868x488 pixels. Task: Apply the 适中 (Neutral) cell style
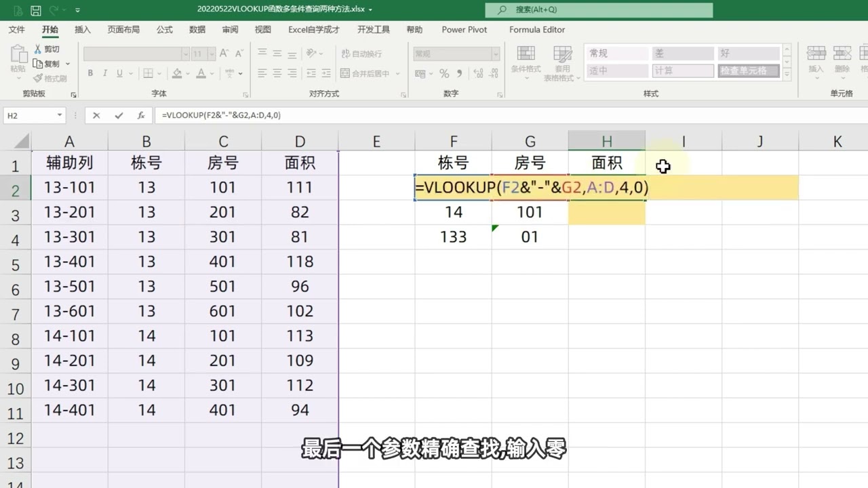(617, 70)
